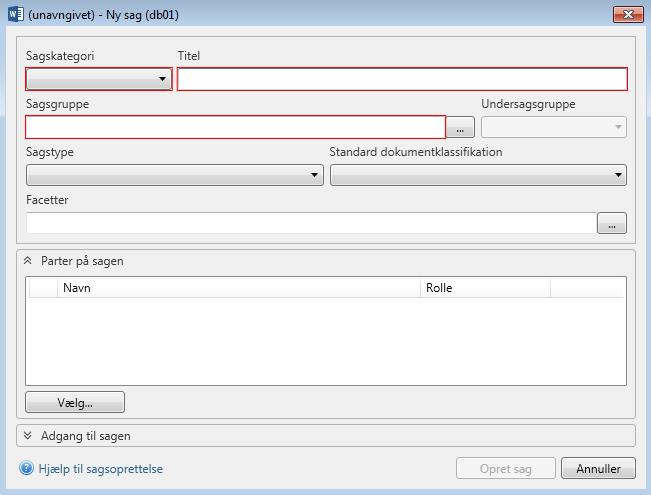Open the Hjælp til sagsoprettelse link
The width and height of the screenshot is (651, 495).
101,468
